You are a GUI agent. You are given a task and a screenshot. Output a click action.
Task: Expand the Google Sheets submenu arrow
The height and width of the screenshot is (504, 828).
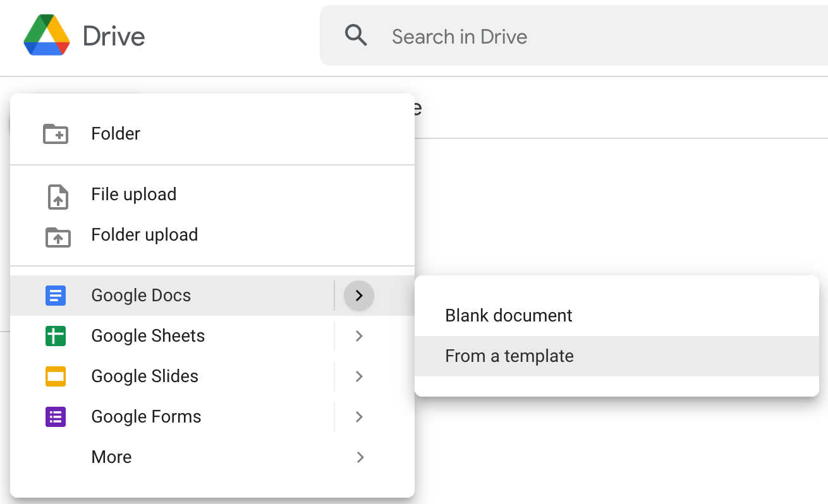pyautogui.click(x=358, y=336)
